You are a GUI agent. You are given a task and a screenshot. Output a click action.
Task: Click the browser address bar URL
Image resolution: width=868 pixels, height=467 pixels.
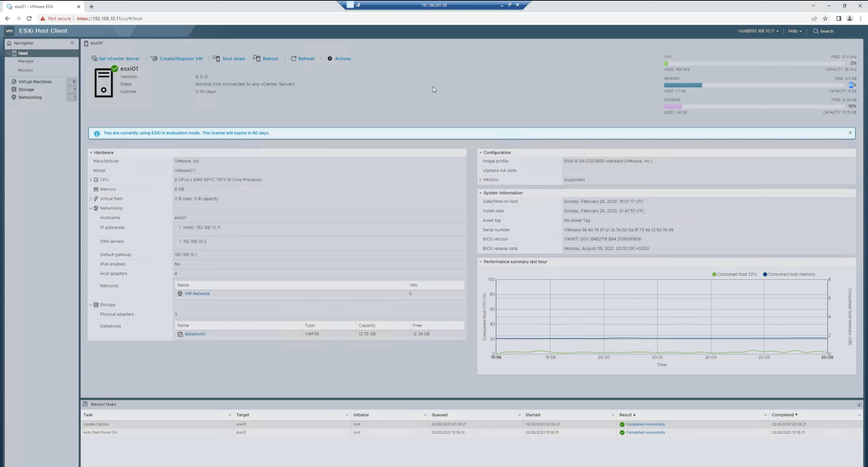click(x=109, y=18)
